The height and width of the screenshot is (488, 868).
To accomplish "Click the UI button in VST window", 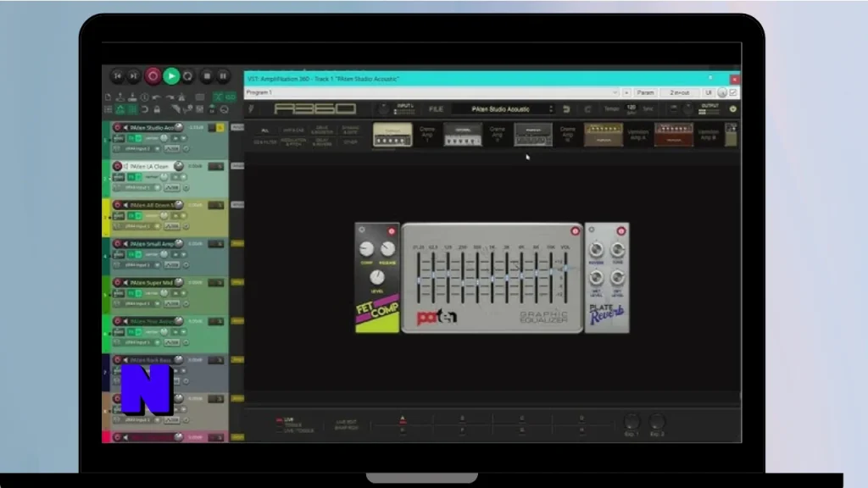I will (709, 93).
